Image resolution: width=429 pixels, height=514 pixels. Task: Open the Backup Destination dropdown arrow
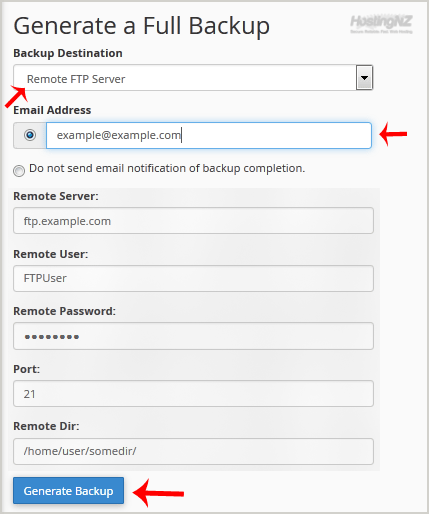pyautogui.click(x=364, y=78)
